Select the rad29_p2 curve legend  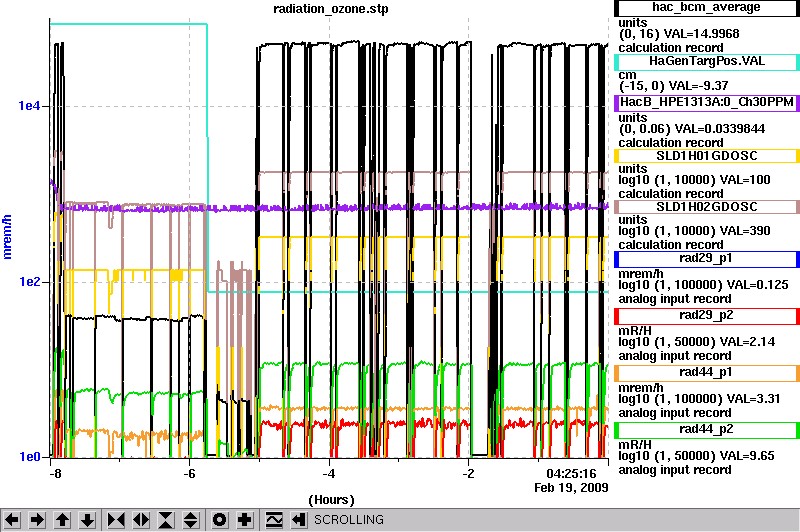[x=707, y=316]
